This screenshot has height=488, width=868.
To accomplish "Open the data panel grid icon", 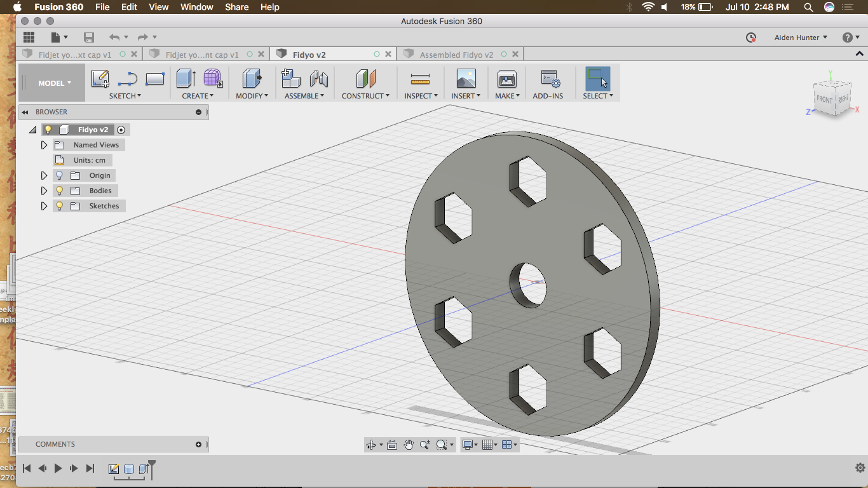I will (x=29, y=37).
